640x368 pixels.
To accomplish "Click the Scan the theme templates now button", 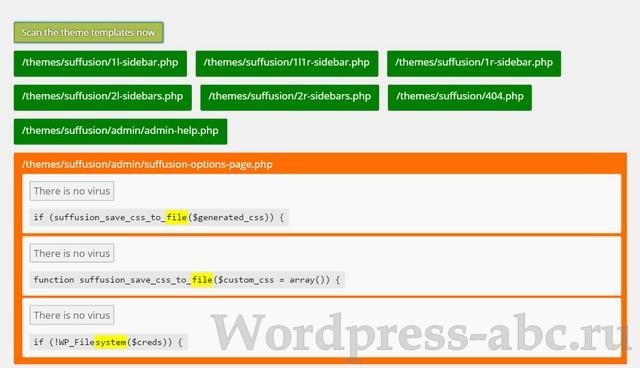I will (89, 33).
